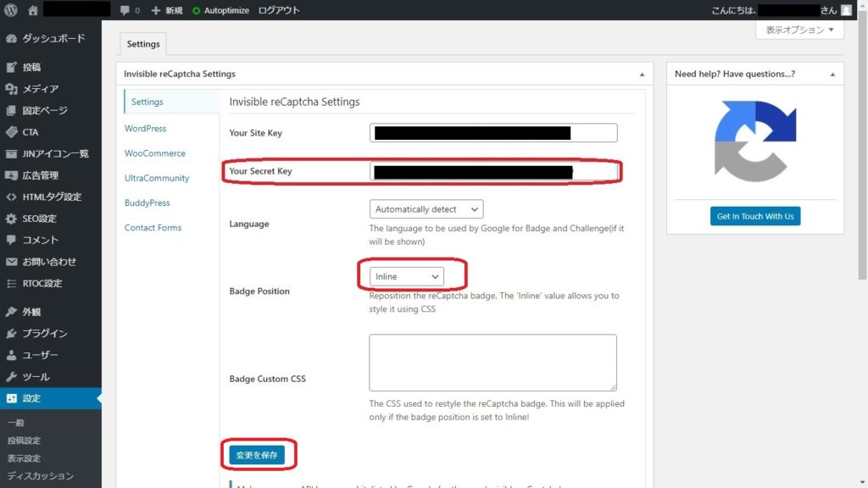Click the Badge Custom CSS label
This screenshot has width=868, height=488.
tap(267, 379)
